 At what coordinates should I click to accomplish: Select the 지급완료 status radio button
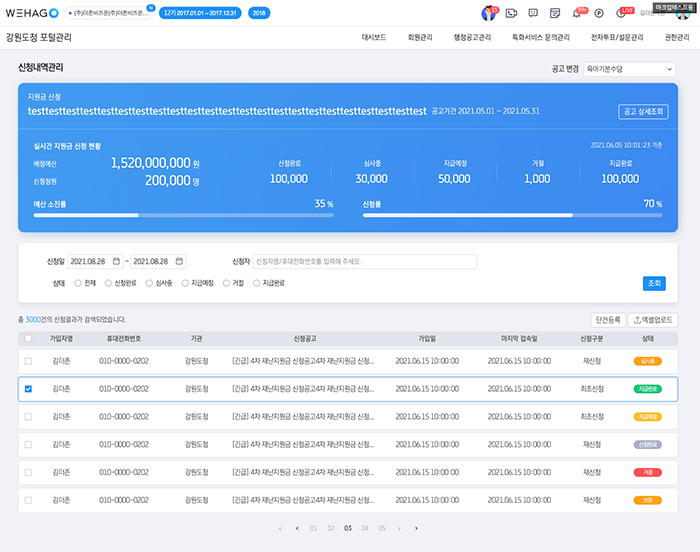click(256, 283)
